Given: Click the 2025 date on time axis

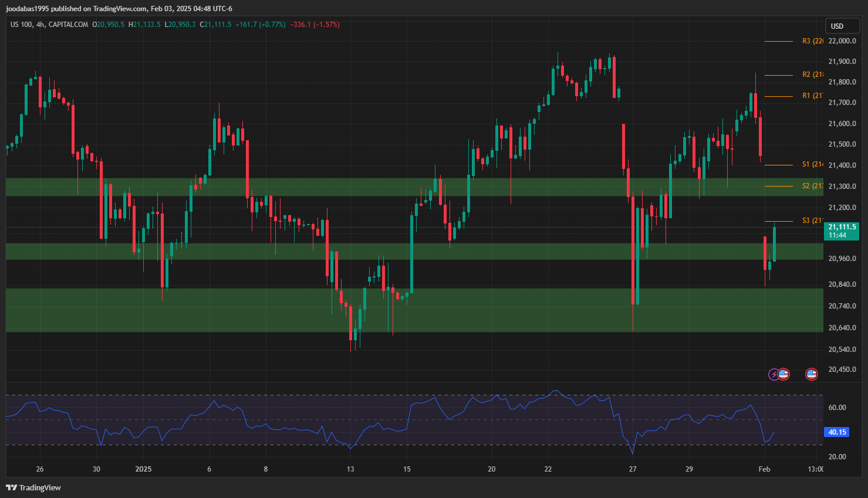Looking at the screenshot, I should tap(143, 469).
